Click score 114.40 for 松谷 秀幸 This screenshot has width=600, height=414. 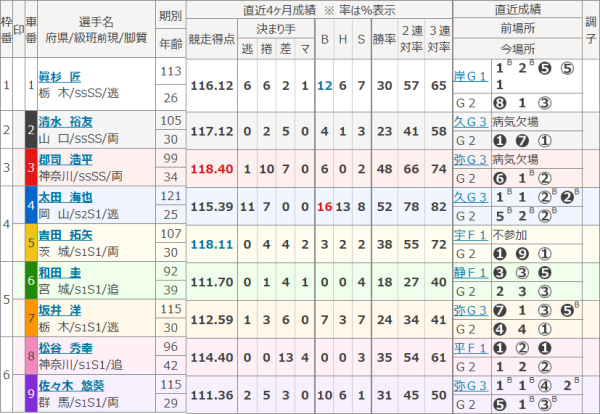coord(212,357)
